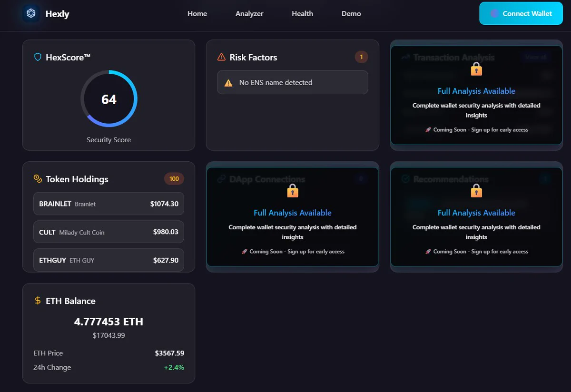Click the $17043.99 USD value

(108, 335)
